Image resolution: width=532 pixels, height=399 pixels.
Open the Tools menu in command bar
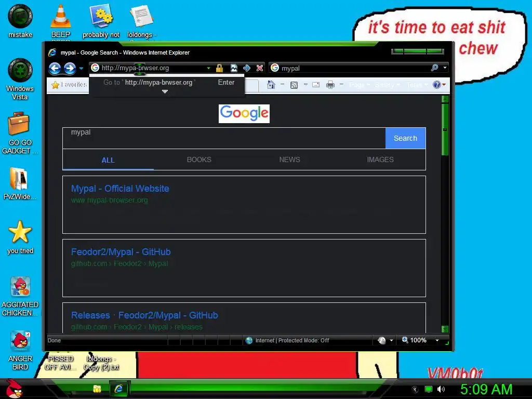(x=417, y=85)
